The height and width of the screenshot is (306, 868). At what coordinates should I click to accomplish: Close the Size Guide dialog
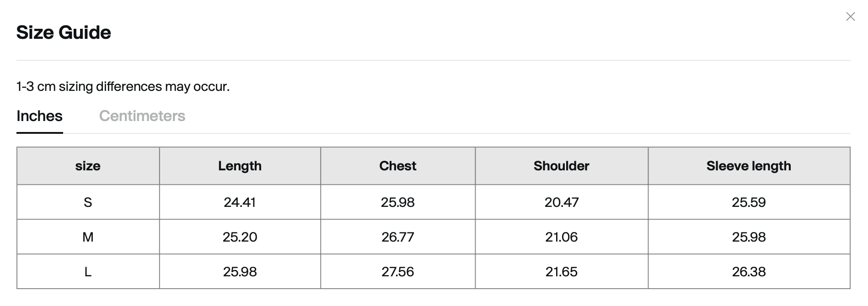click(x=850, y=17)
